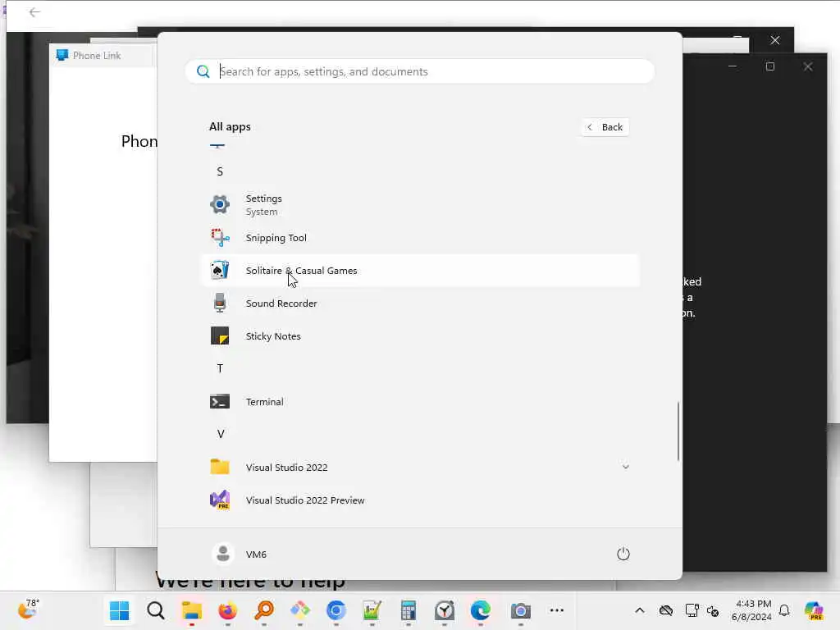840x630 pixels.
Task: Open Sticky Notes app
Action: [x=419, y=336]
